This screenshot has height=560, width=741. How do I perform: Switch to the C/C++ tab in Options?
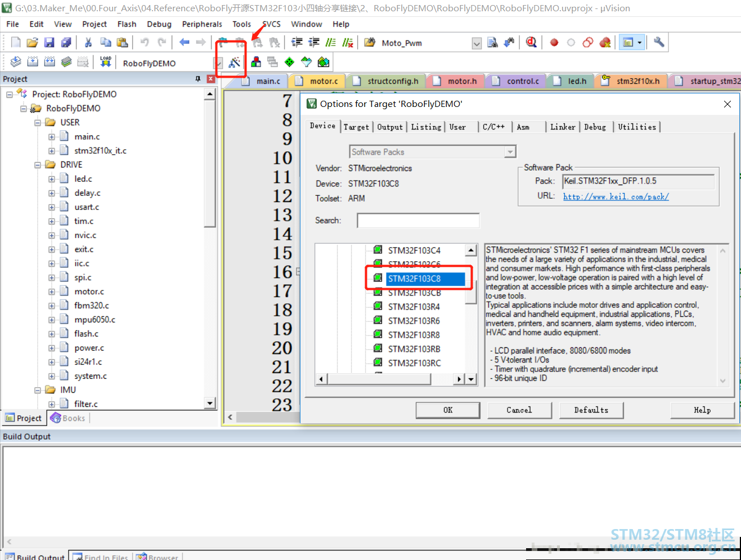[x=493, y=127]
